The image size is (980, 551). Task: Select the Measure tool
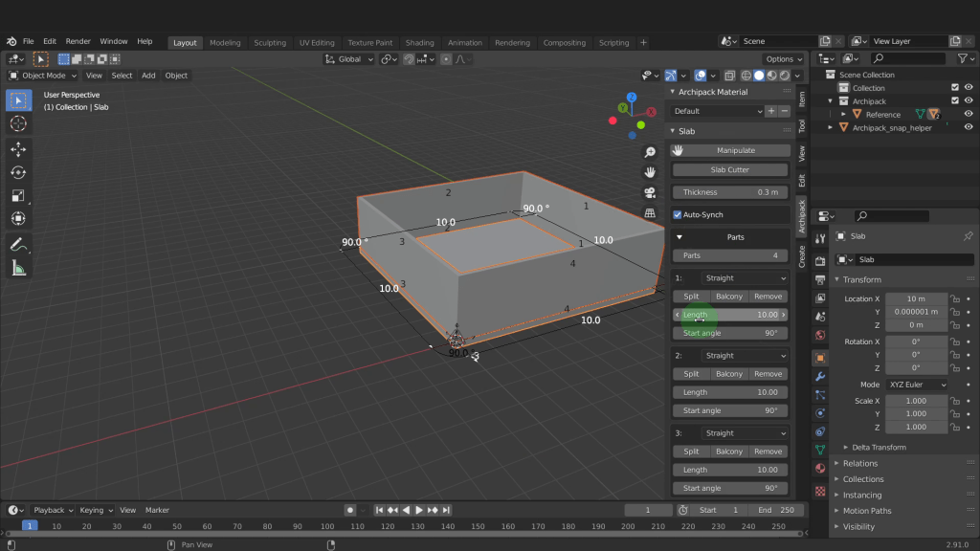[x=18, y=269]
